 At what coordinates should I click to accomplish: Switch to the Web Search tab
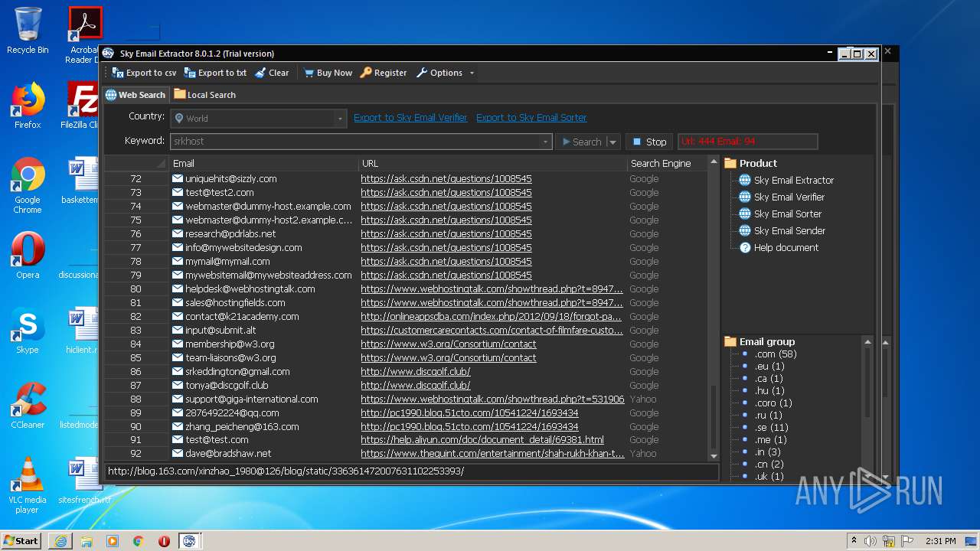coord(136,95)
